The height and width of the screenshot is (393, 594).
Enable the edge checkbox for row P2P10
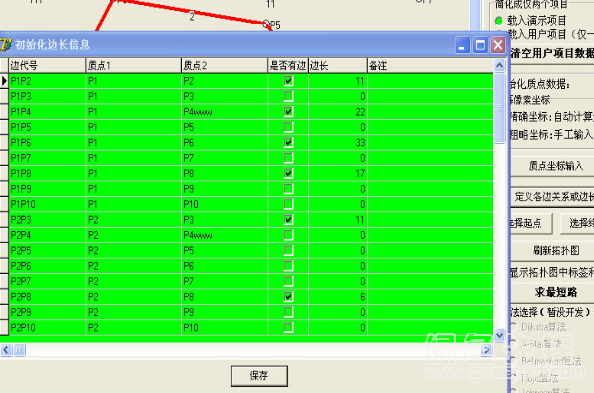[x=288, y=327]
